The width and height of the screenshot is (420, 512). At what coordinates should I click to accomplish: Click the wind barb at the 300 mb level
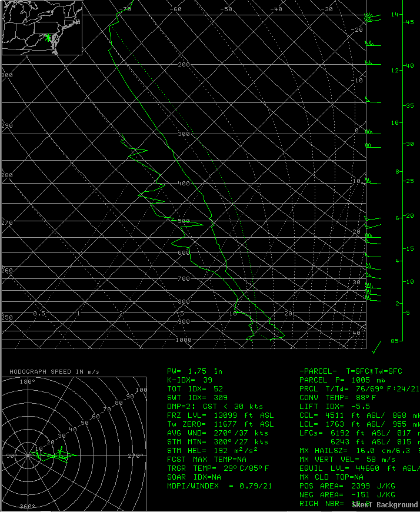click(370, 133)
